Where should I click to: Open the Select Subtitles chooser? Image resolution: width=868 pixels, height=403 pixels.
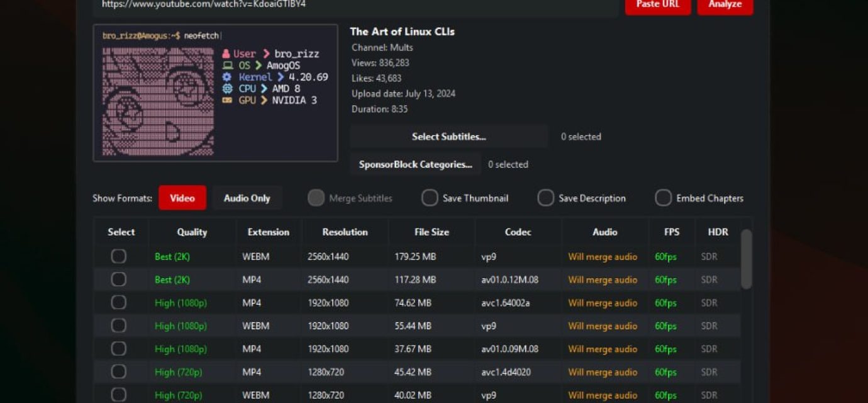pos(448,137)
